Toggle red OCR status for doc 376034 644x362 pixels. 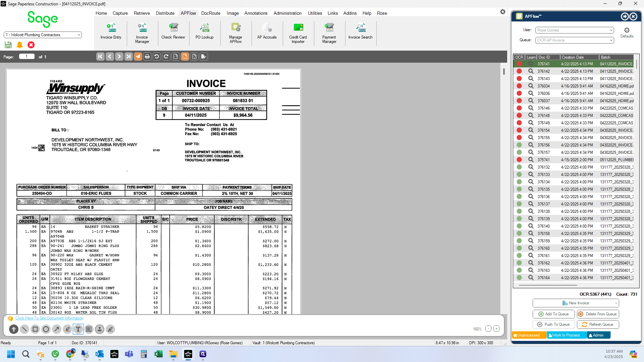point(519,86)
